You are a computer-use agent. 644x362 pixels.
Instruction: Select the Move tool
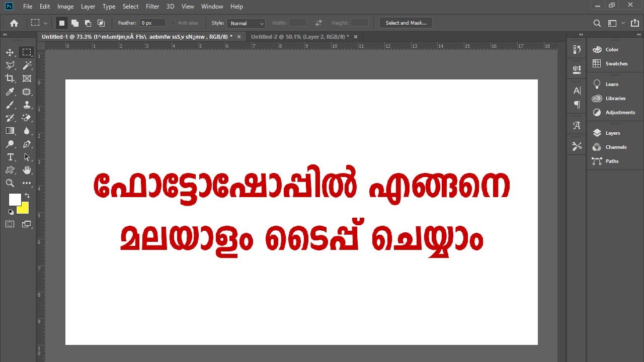[x=10, y=52]
